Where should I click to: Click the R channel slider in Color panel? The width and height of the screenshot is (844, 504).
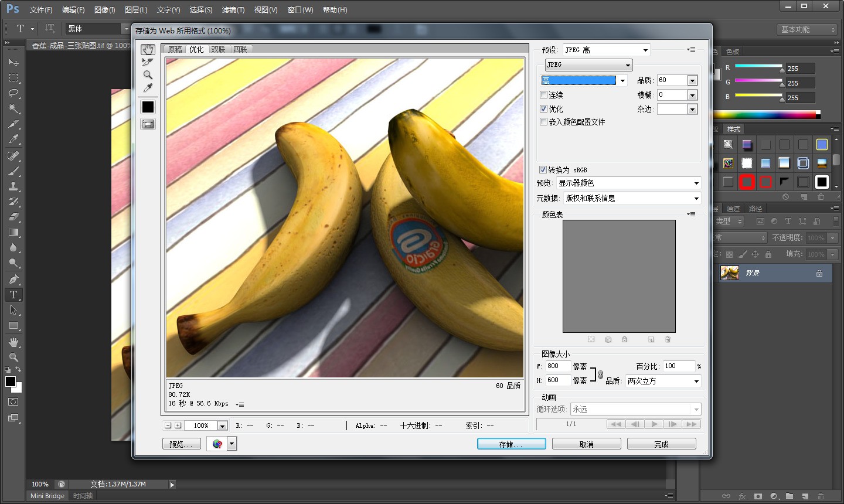pos(758,66)
